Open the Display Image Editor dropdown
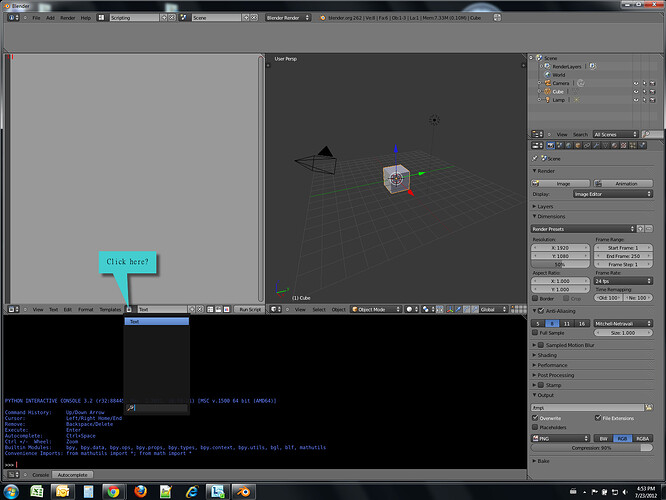 click(x=612, y=194)
